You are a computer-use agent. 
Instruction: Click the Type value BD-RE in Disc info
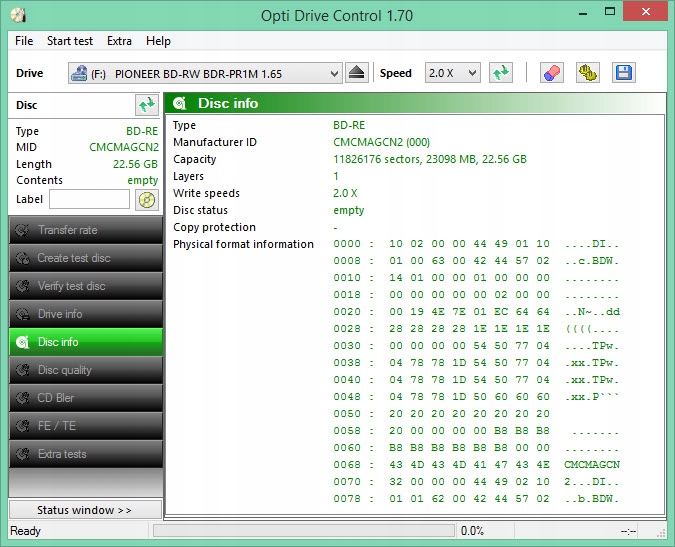(x=349, y=125)
